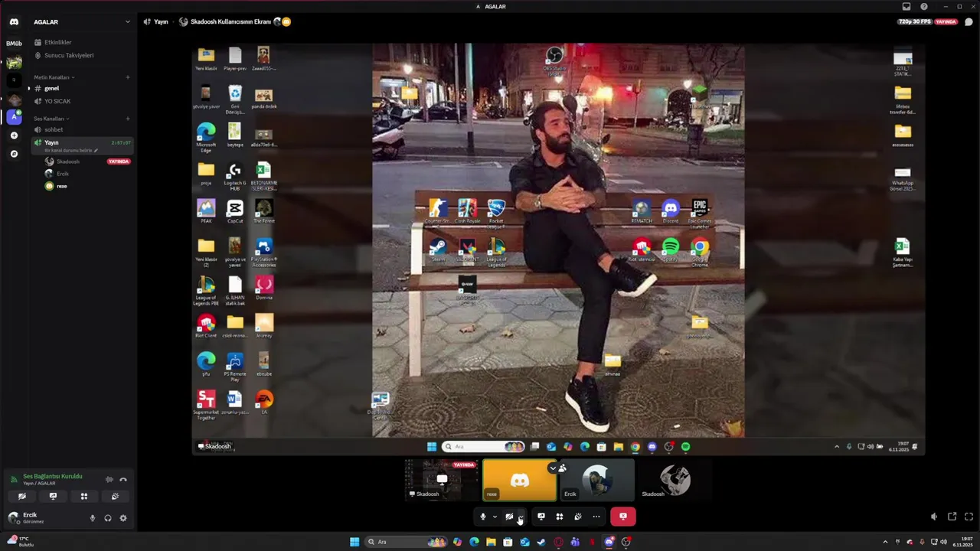Open File Explorer in the Windows taskbar
980x551 pixels.
[491, 542]
